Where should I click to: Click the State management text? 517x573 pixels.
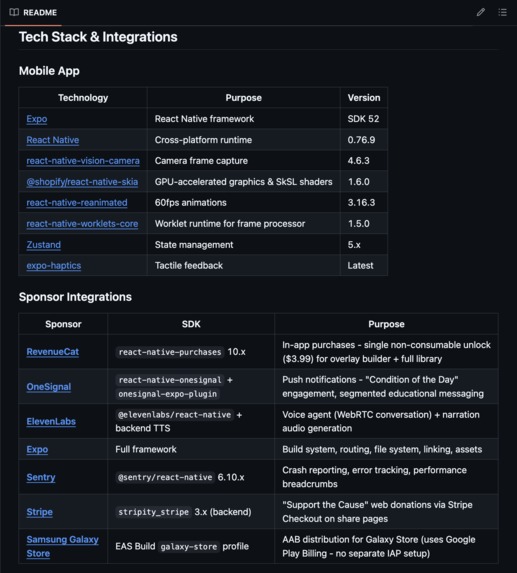tap(194, 244)
